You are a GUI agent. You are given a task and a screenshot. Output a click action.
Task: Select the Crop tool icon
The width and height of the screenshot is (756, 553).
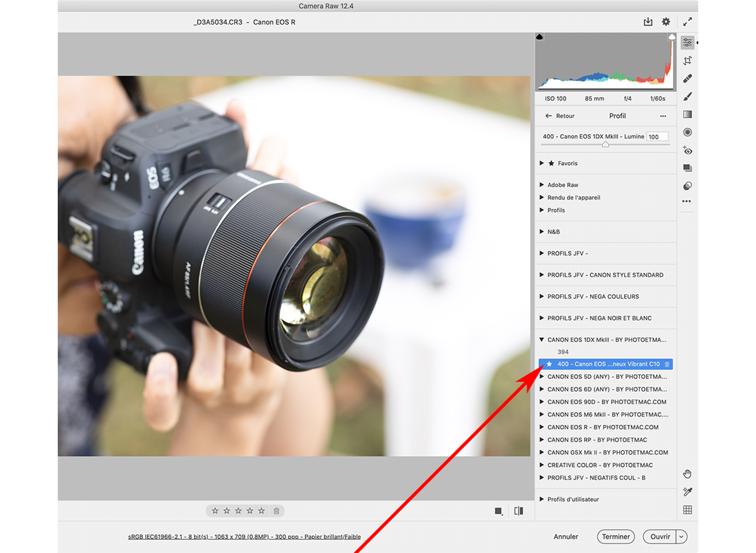click(687, 61)
